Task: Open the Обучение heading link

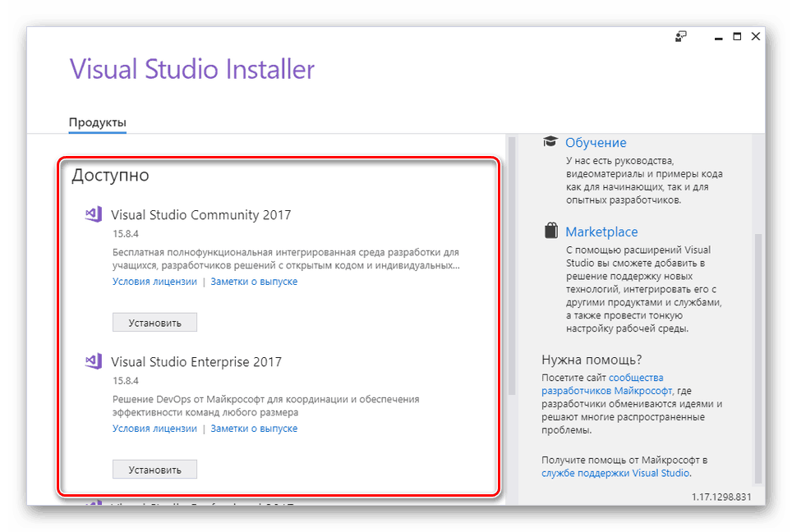Action: tap(596, 143)
